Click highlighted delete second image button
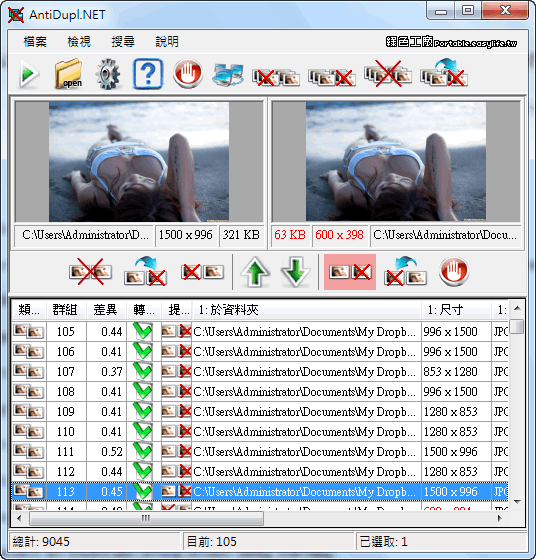The width and height of the screenshot is (536, 560). point(350,272)
